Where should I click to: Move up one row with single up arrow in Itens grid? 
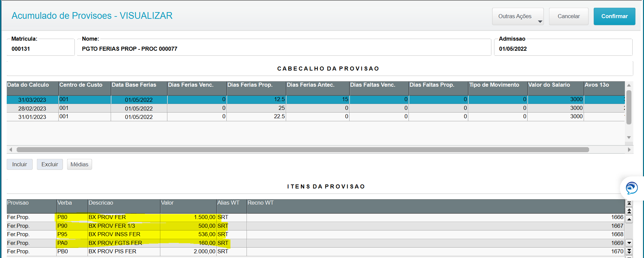click(629, 219)
